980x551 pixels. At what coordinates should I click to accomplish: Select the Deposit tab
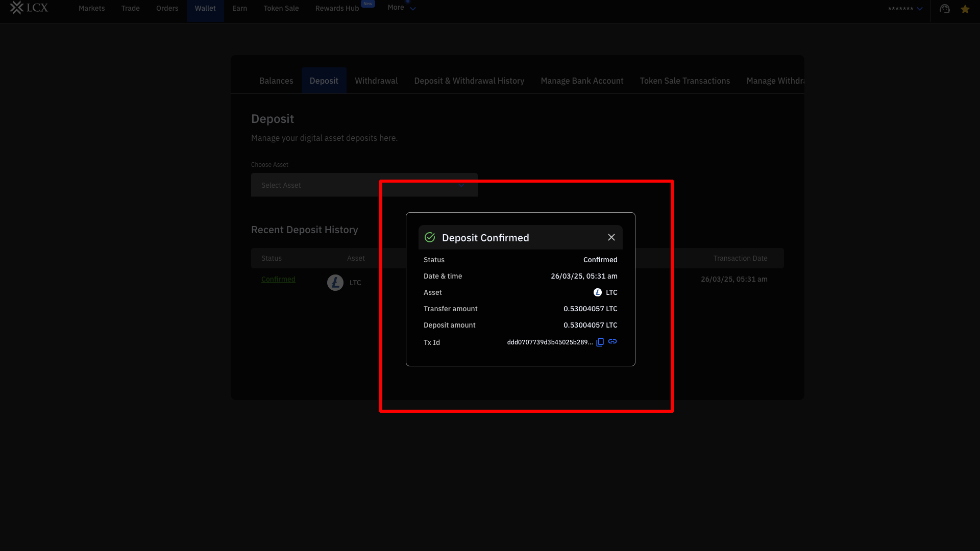coord(324,81)
